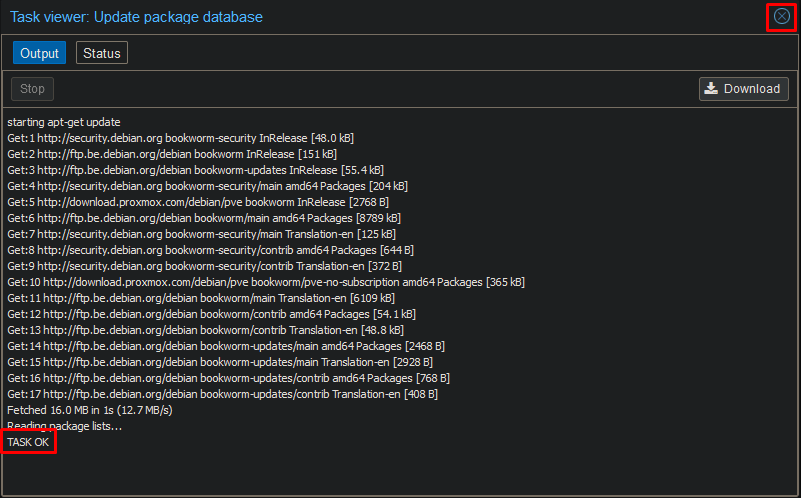Click the 'TASK OK' status line
Image resolution: width=801 pixels, height=498 pixels.
pyautogui.click(x=28, y=442)
